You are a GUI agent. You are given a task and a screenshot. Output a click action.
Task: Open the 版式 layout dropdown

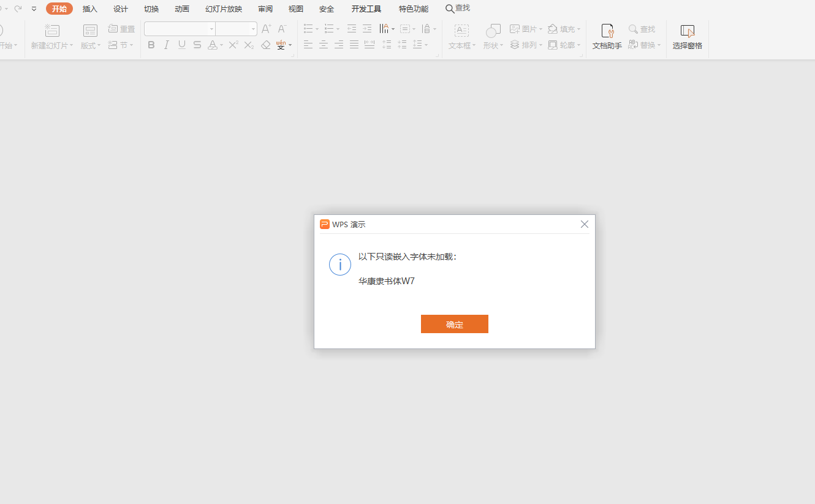tap(91, 37)
